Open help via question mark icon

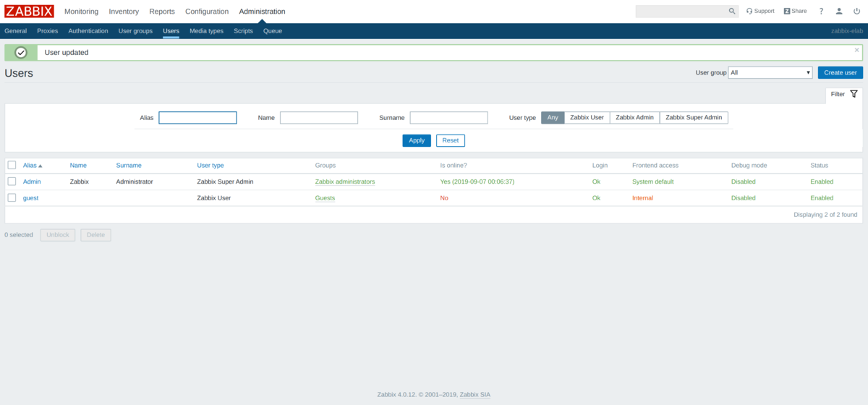pos(821,12)
